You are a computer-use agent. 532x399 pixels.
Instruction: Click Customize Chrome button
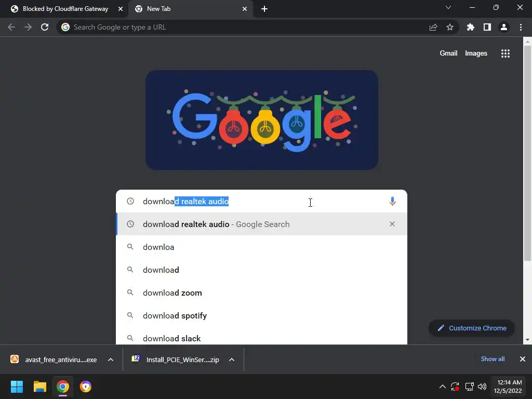[x=472, y=328]
